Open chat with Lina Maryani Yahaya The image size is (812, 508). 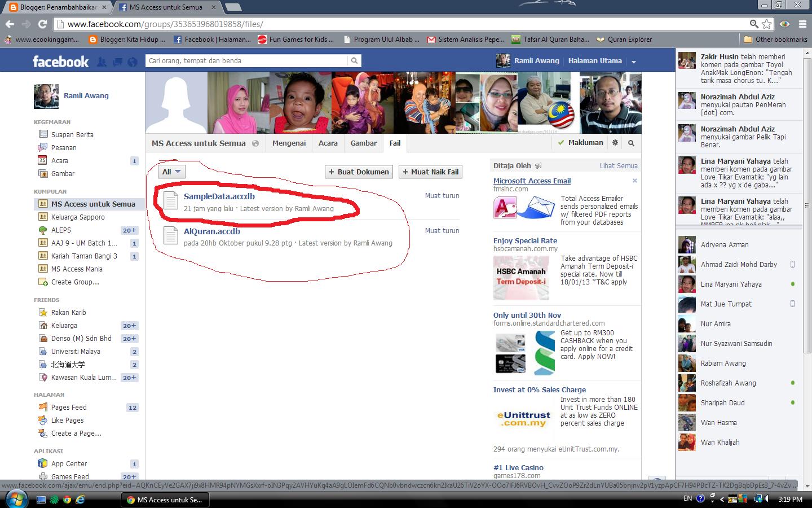coord(739,284)
